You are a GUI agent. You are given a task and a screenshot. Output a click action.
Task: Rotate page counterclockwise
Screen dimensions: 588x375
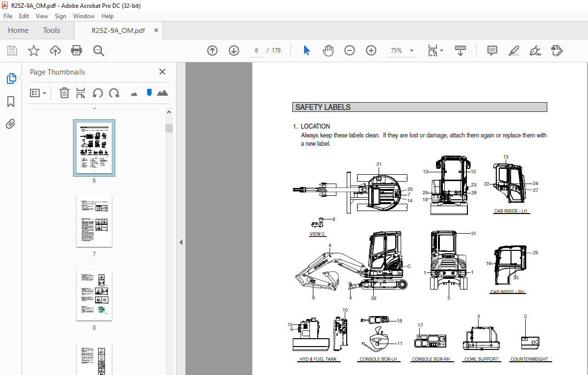(98, 93)
